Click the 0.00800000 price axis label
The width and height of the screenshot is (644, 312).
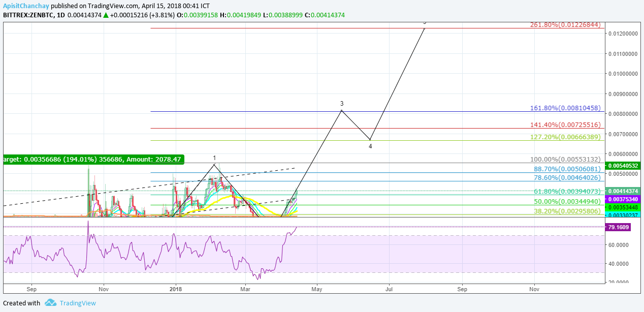[x=623, y=114]
